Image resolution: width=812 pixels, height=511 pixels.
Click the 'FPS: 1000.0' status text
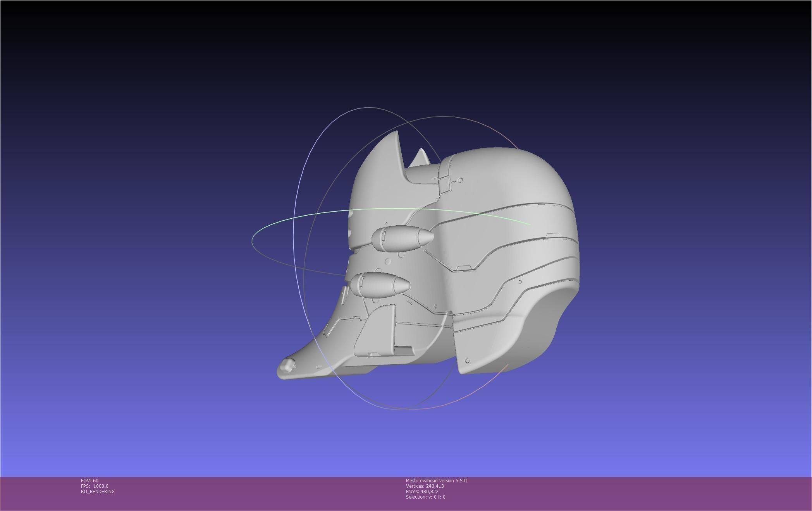[x=95, y=486]
